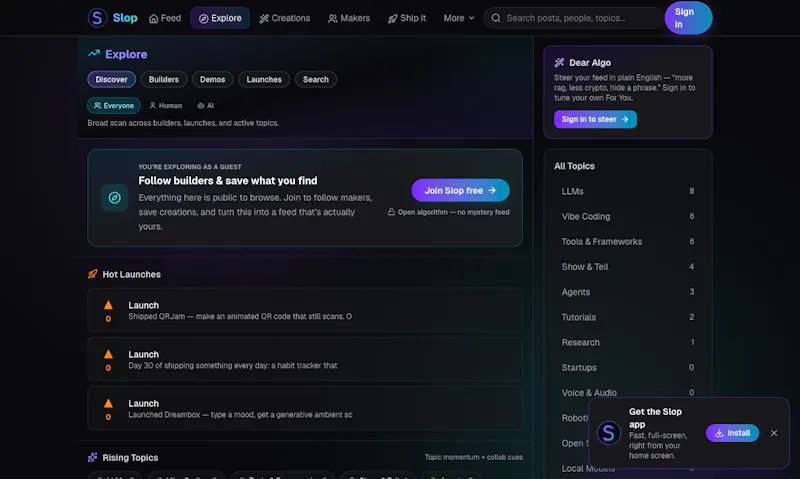Go to Creations page

click(x=285, y=18)
